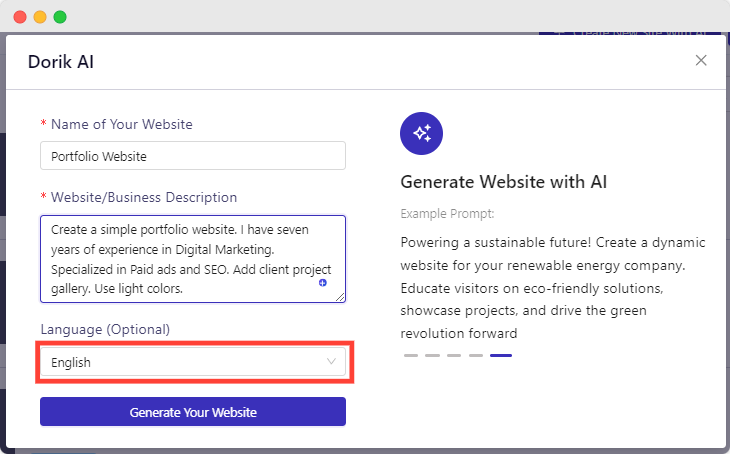Click the 'Dorik AI' dialog title
The height and width of the screenshot is (454, 730).
(61, 62)
